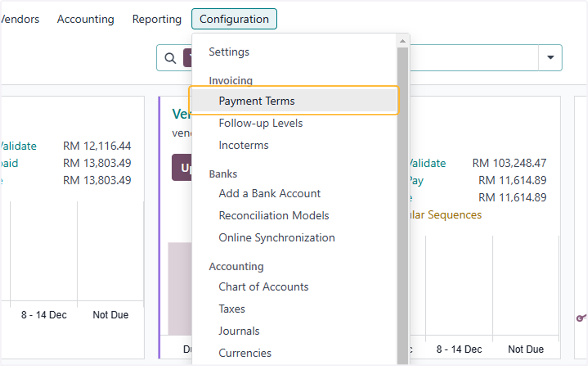Click the Banks section header
This screenshot has height=366, width=588.
click(223, 174)
